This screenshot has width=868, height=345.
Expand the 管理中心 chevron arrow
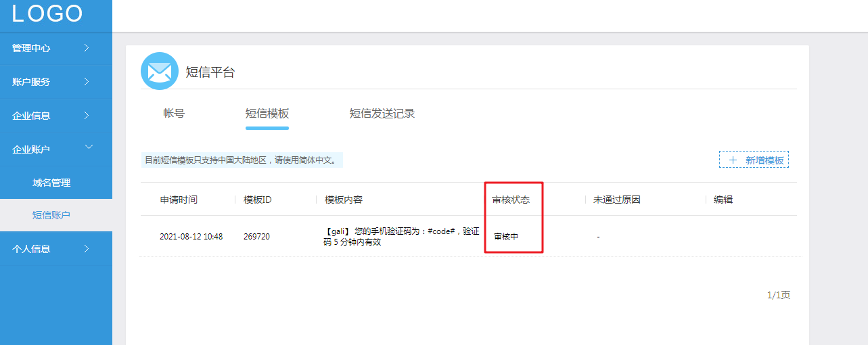pos(87,48)
